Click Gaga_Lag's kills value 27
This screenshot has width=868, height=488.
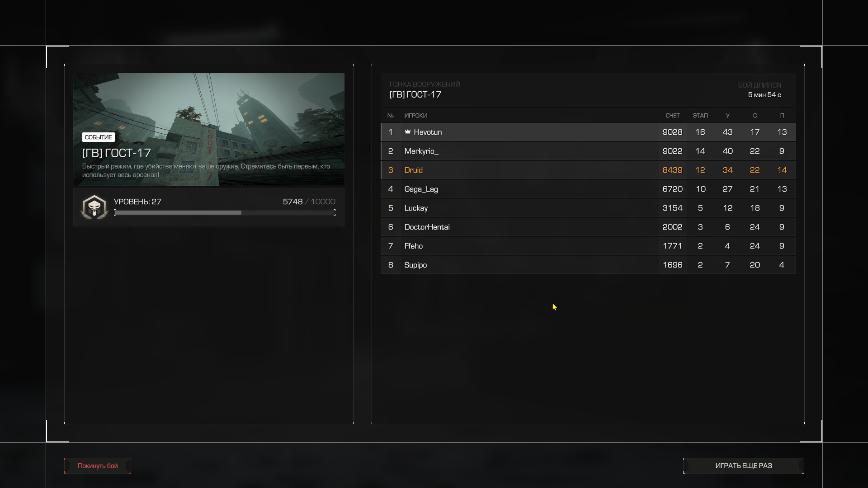(727, 189)
